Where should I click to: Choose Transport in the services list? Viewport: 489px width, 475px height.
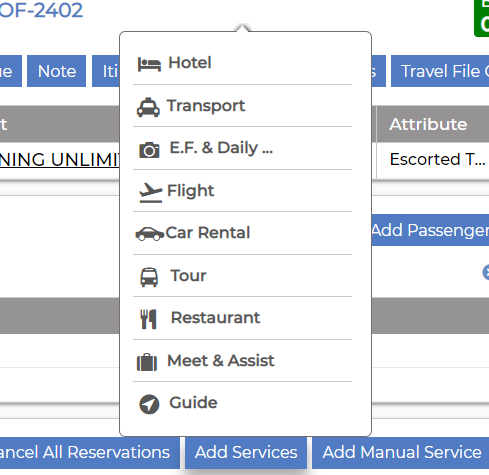242,106
